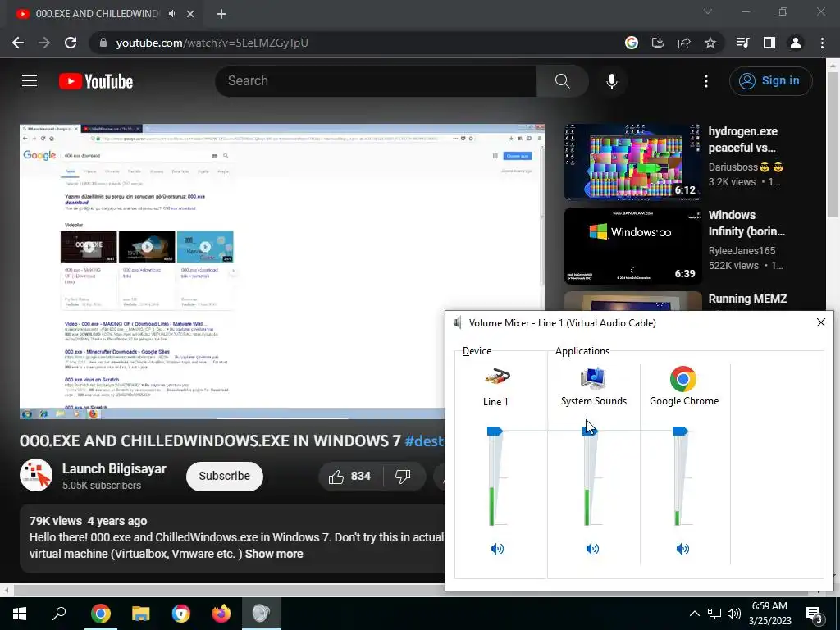Visit the RyleeJanes165 channel name
This screenshot has width=840, height=630.
click(x=742, y=251)
